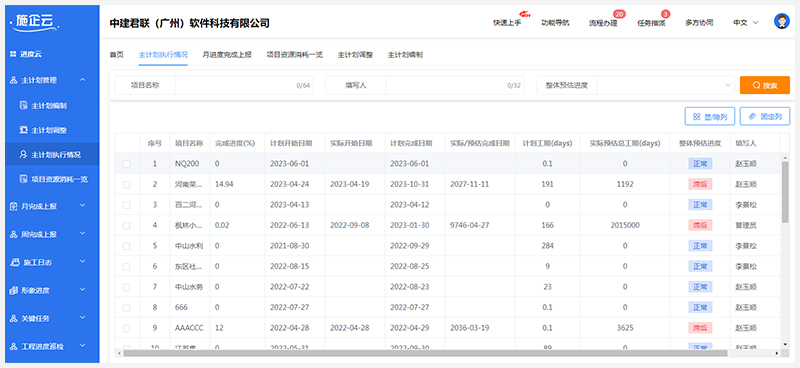This screenshot has height=368, width=800.
Task: Tick the checkbox for row 3
Action: [127, 205]
